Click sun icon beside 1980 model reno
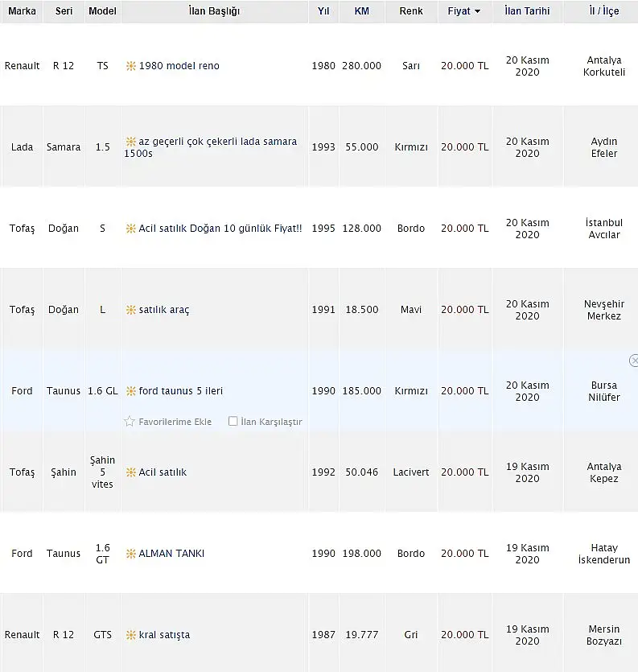The width and height of the screenshot is (638, 672). [x=130, y=65]
